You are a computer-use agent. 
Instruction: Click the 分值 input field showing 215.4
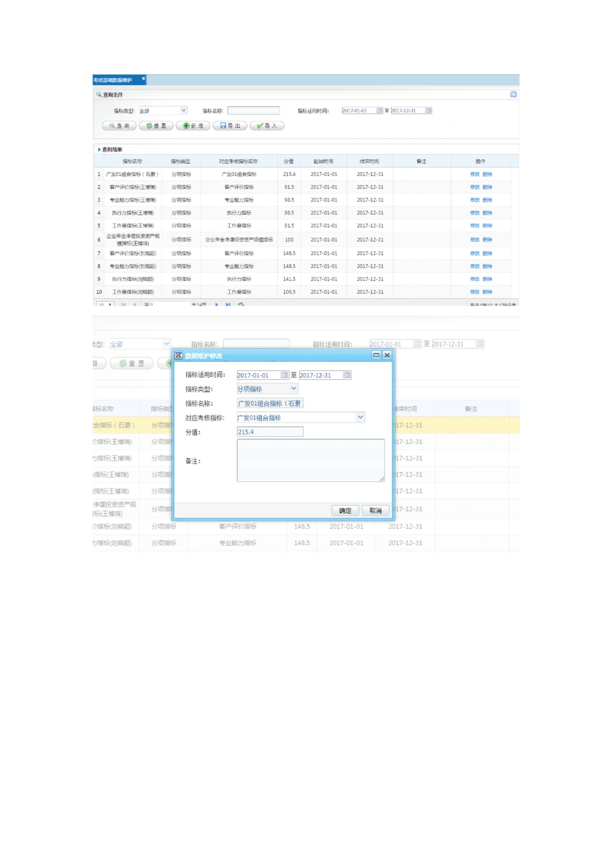tap(270, 432)
